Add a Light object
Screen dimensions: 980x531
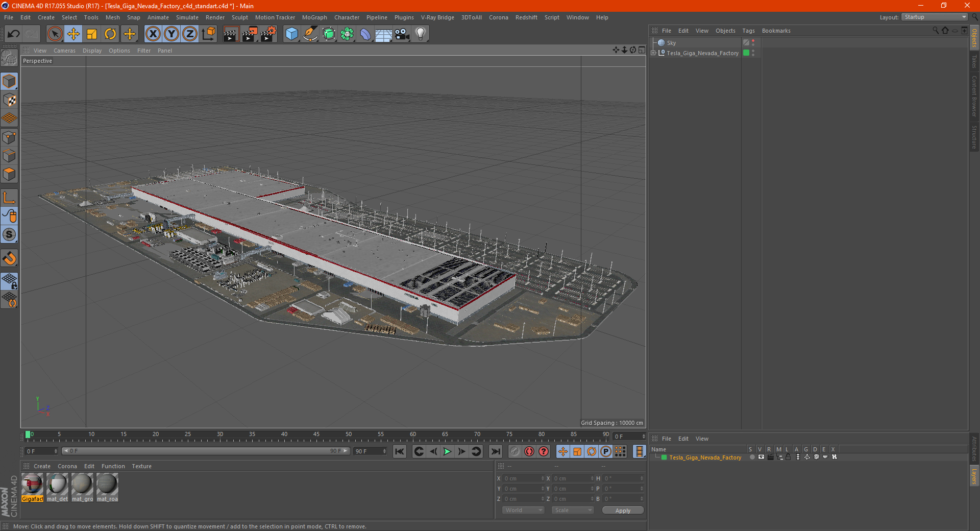tap(421, 34)
